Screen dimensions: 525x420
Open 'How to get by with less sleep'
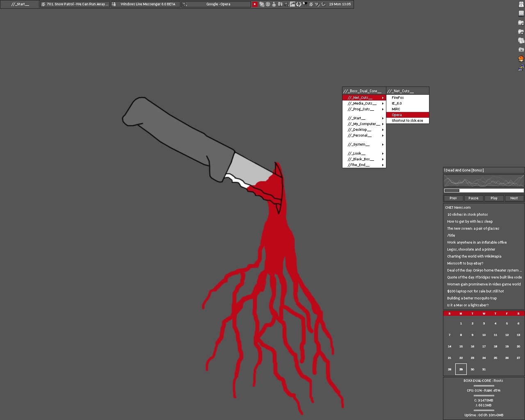(470, 221)
